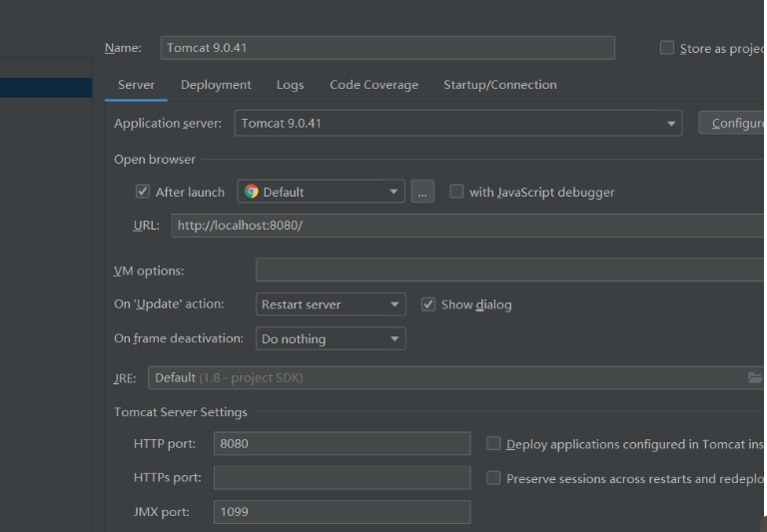Open the Default browser dropdown

click(x=321, y=192)
